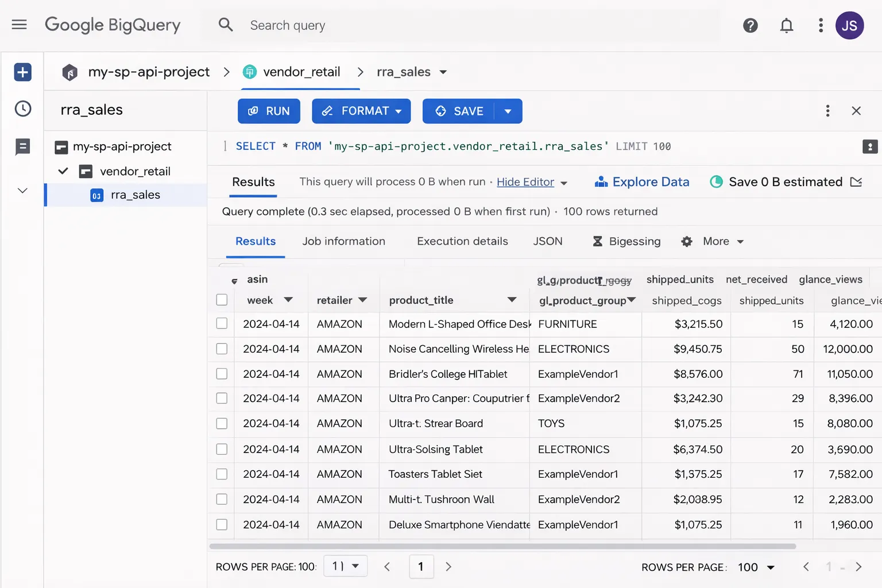Check the Ultra-Solsing Tablet row checkbox
Image resolution: width=882 pixels, height=588 pixels.
[x=221, y=449]
